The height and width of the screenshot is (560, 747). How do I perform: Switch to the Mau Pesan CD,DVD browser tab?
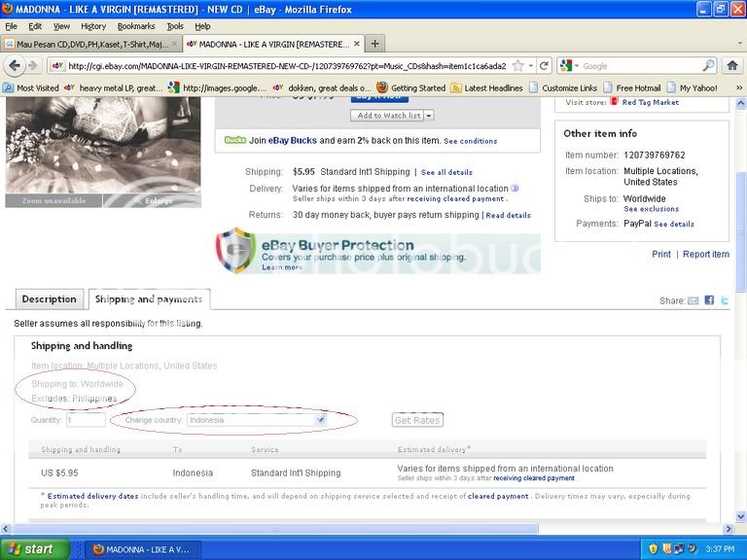tap(90, 44)
